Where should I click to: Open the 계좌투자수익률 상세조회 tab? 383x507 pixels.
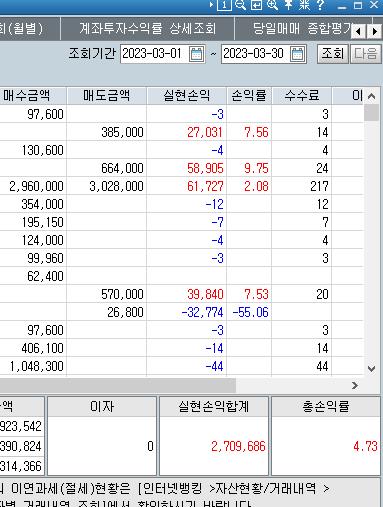pyautogui.click(x=147, y=29)
